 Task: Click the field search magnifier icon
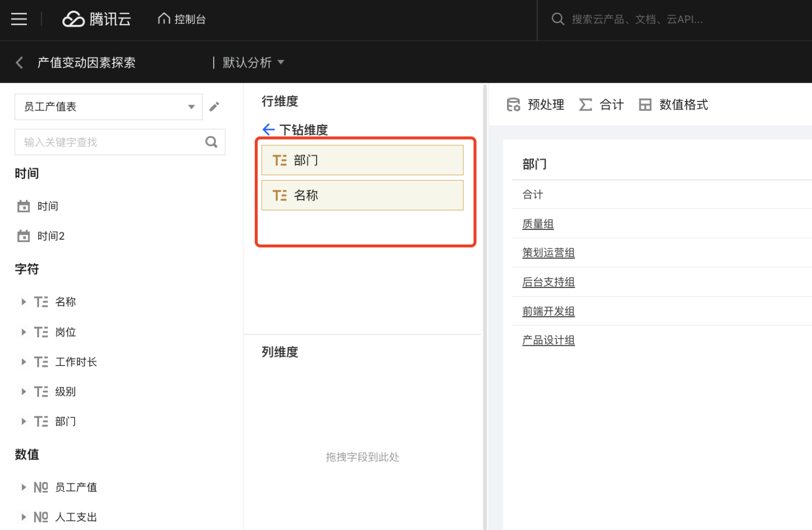[x=211, y=142]
